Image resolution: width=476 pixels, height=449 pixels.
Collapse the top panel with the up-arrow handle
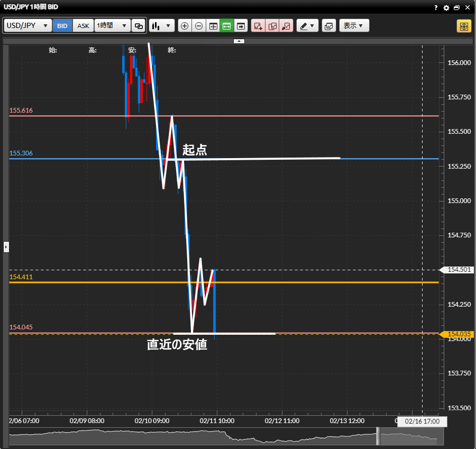(x=239, y=41)
